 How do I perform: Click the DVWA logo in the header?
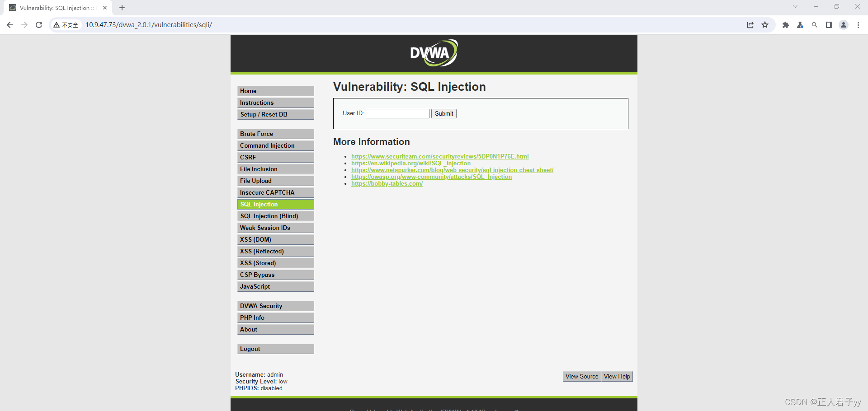click(434, 53)
